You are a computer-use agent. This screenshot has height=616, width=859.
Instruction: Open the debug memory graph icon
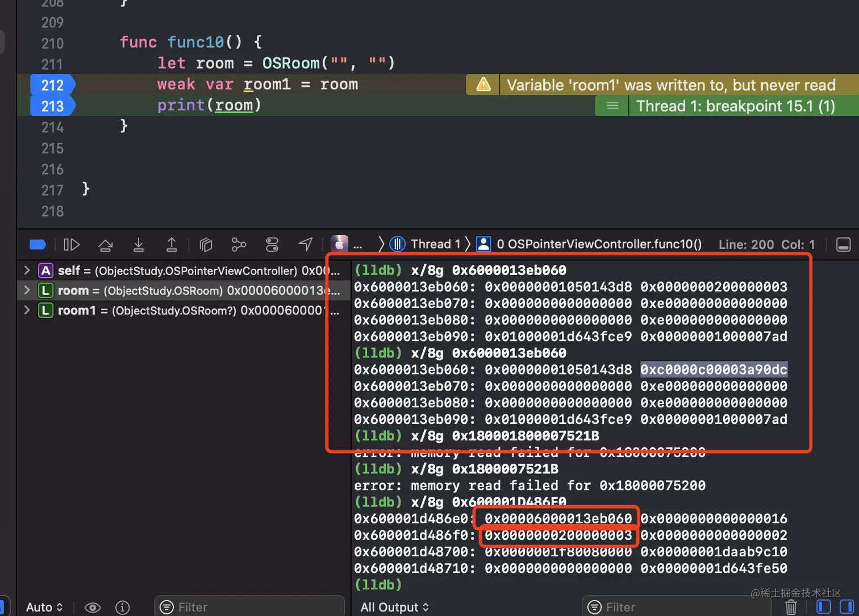(239, 244)
